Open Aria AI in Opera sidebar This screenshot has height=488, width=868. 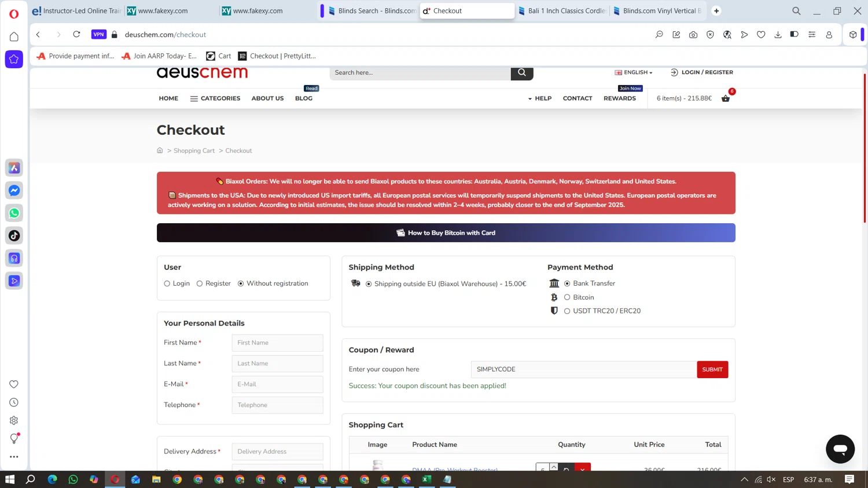(14, 168)
